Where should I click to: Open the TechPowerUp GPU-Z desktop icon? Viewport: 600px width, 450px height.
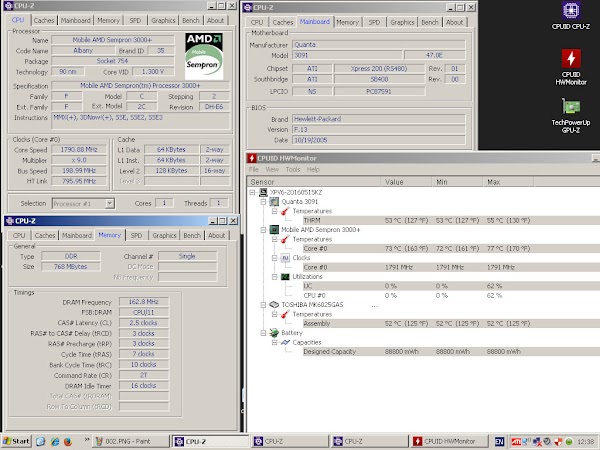(571, 116)
